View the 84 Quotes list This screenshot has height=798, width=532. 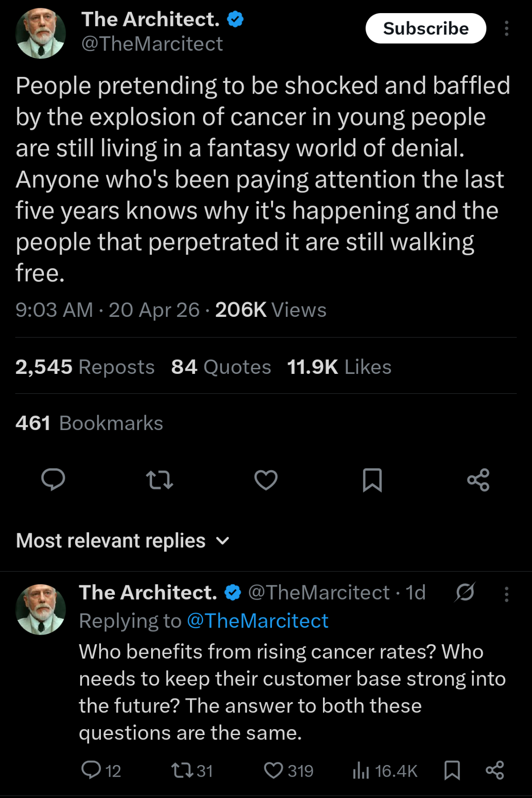[x=221, y=367]
